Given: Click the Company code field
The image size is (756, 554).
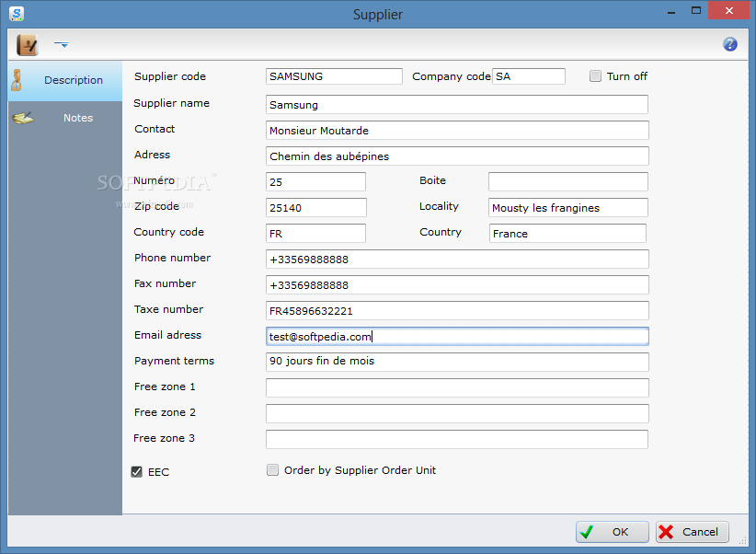Looking at the screenshot, I should coord(529,76).
